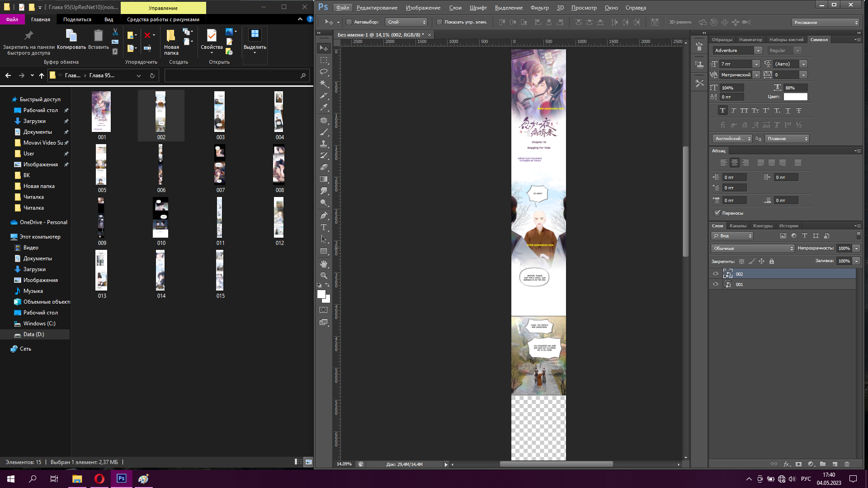Open the Фильтр menu in Photoshop
868x488 pixels.
click(539, 8)
